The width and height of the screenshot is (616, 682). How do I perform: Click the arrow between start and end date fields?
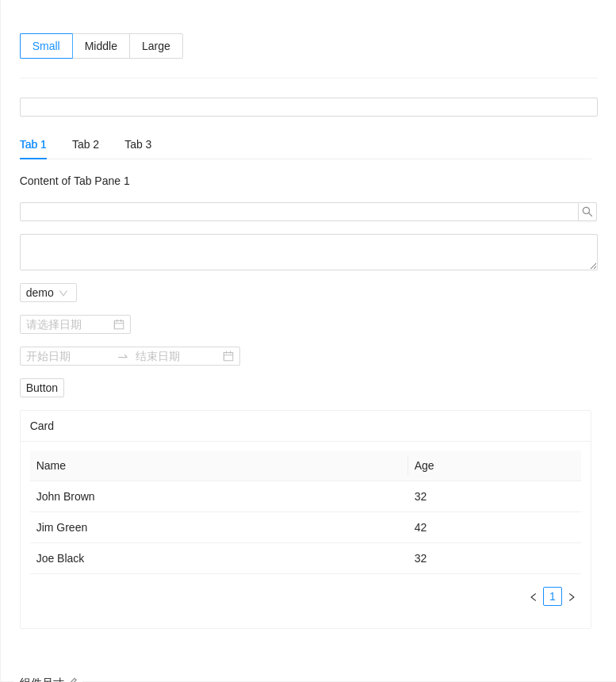pyautogui.click(x=122, y=356)
